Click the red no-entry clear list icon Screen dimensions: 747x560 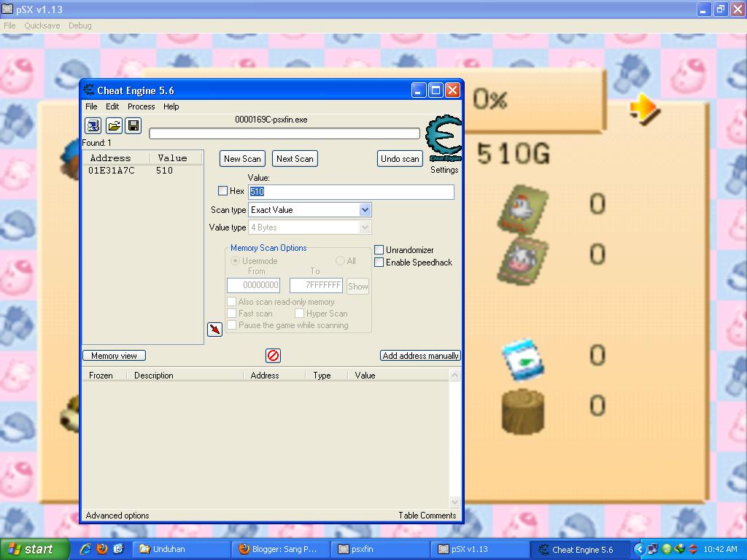pos(273,355)
